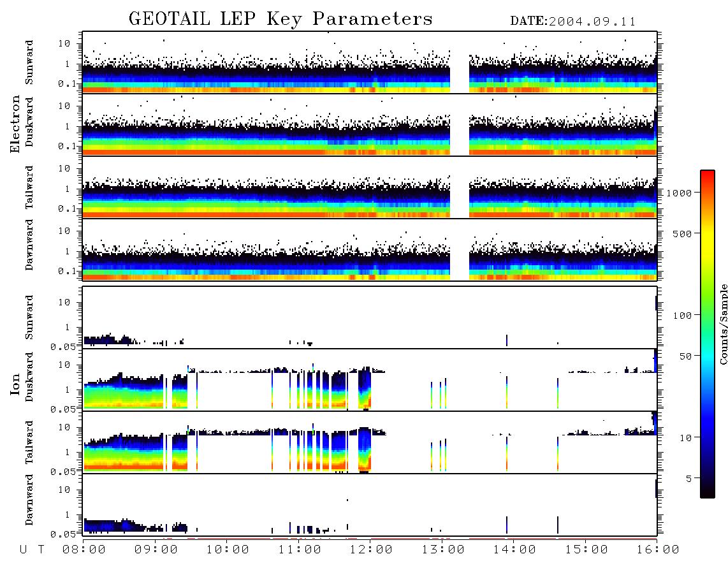
Task: Click the 12:00 time tick label
Action: 371,550
